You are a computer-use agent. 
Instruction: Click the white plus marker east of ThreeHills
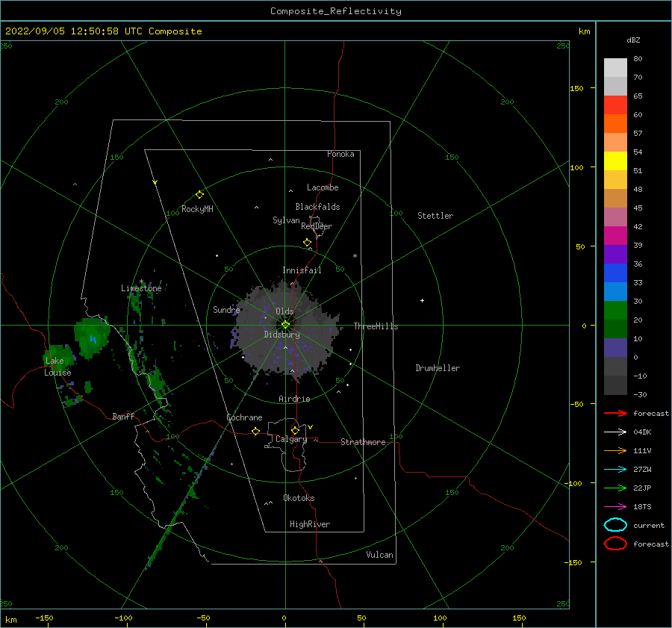422,300
